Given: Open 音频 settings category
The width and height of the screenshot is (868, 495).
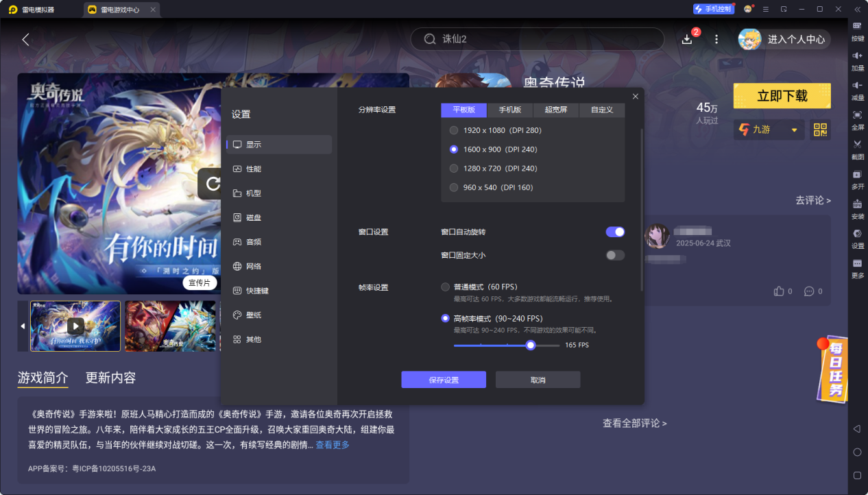Looking at the screenshot, I should (279, 242).
